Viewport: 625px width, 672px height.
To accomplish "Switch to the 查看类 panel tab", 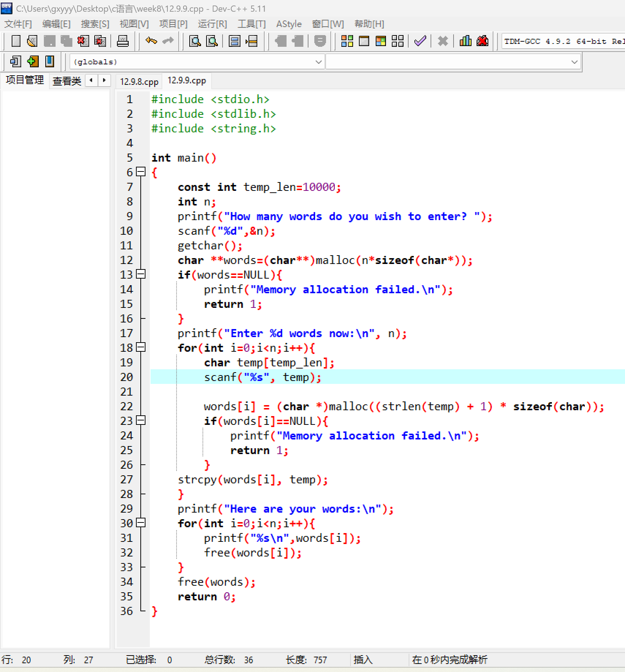I will click(x=67, y=81).
